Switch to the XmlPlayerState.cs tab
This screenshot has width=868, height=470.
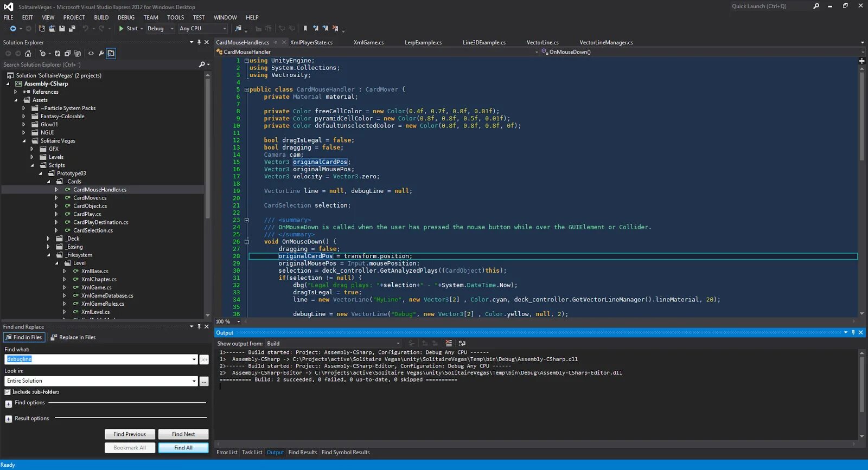pyautogui.click(x=311, y=42)
